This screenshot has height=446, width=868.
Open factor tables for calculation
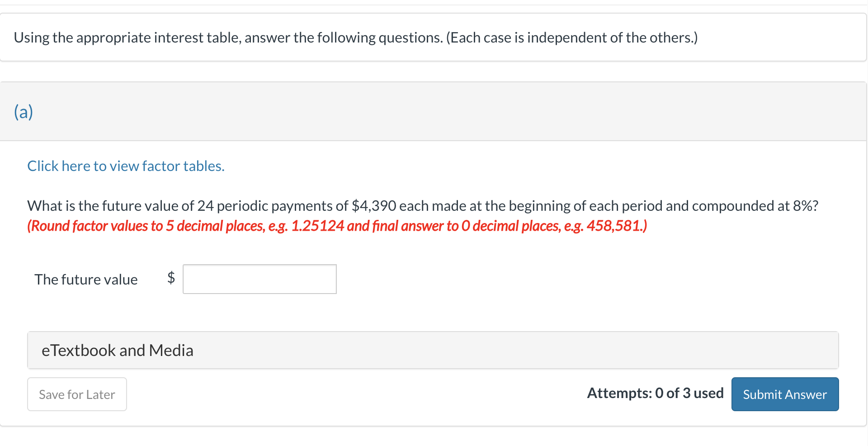[x=126, y=166]
